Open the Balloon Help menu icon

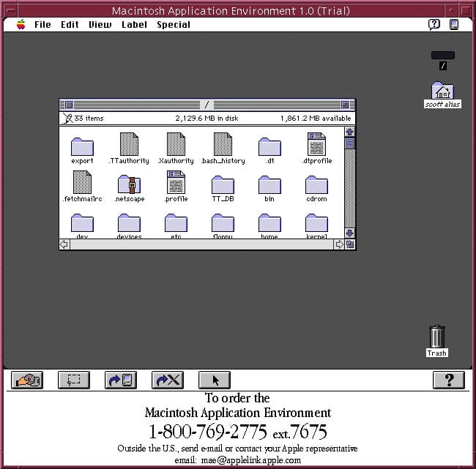click(x=434, y=24)
